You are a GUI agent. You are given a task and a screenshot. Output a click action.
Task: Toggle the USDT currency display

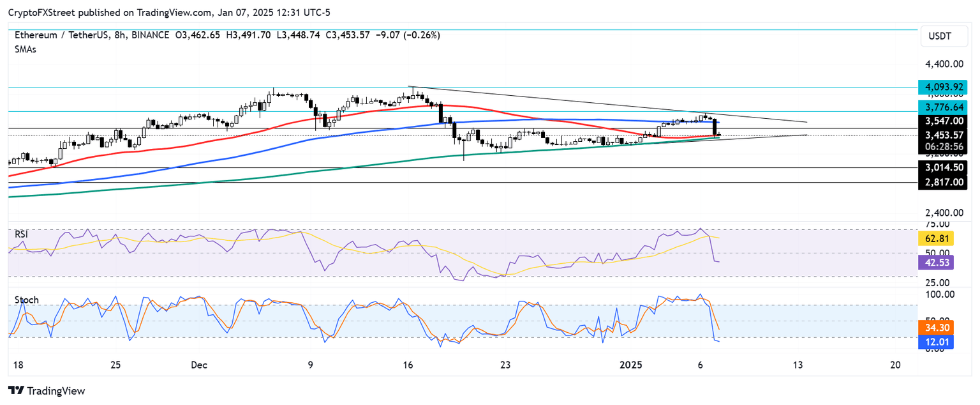943,36
